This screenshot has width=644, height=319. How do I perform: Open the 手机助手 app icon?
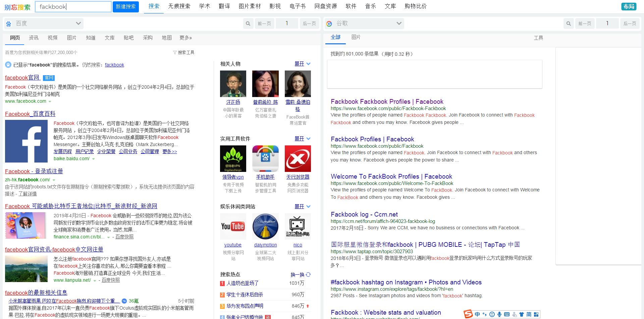tap(265, 158)
